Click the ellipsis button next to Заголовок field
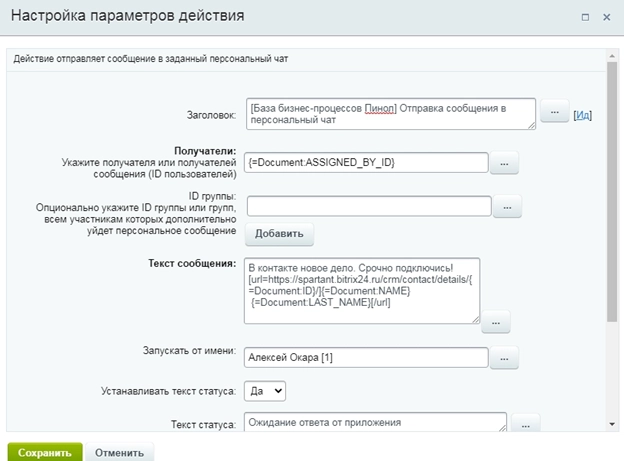 point(554,112)
